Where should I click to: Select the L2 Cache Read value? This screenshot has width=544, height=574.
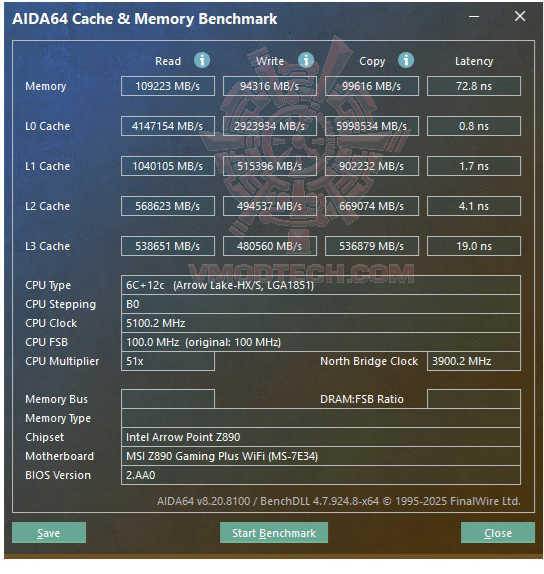(x=168, y=206)
